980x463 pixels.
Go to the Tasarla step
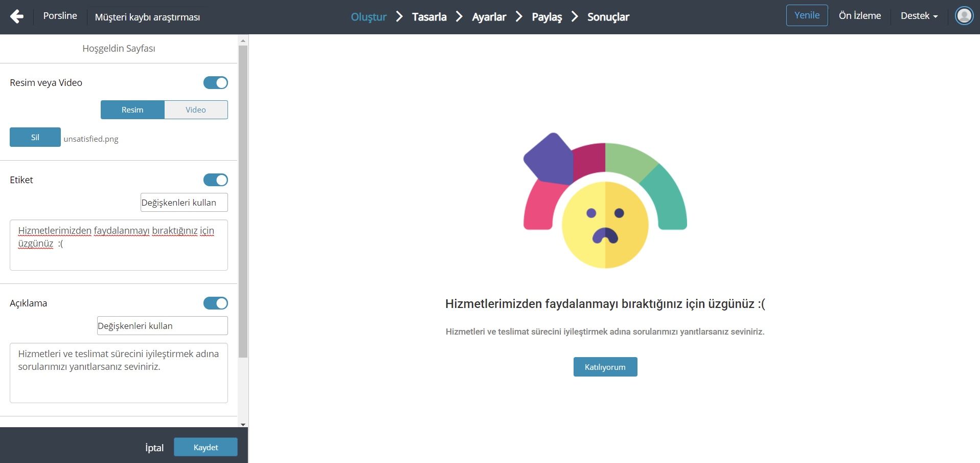(x=429, y=17)
